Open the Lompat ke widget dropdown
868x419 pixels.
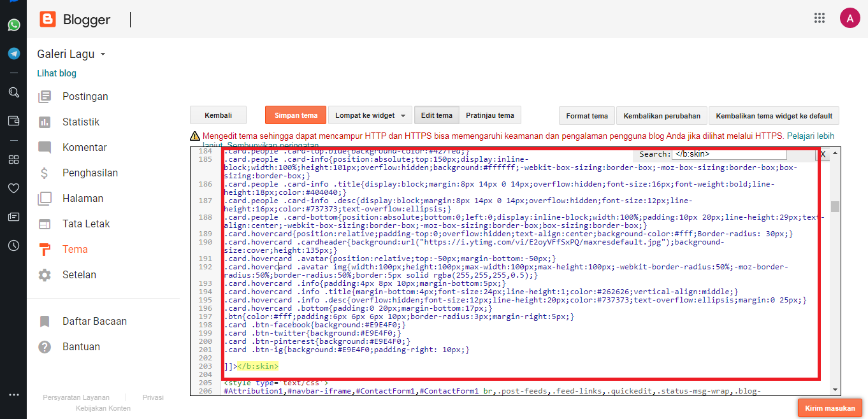pyautogui.click(x=370, y=115)
